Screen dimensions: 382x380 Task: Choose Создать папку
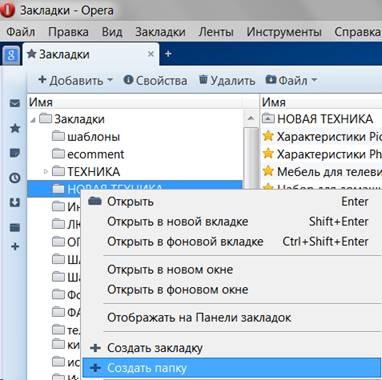pos(231,368)
